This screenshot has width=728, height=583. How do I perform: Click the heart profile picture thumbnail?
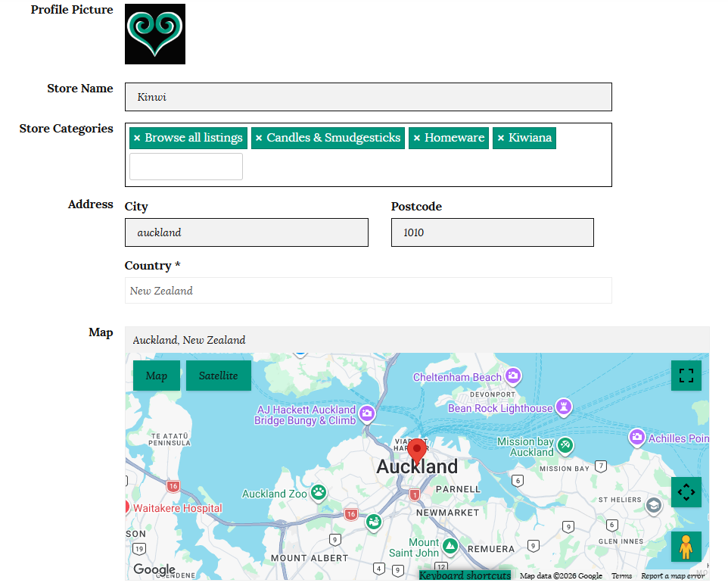point(154,34)
